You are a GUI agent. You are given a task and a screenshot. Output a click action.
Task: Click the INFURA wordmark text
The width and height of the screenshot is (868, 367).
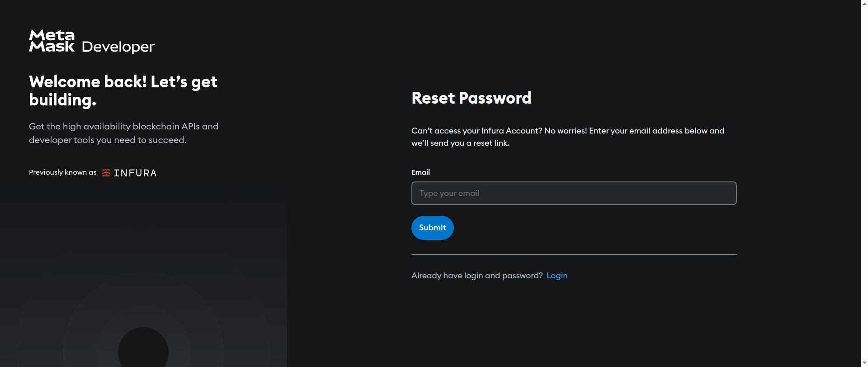point(135,173)
